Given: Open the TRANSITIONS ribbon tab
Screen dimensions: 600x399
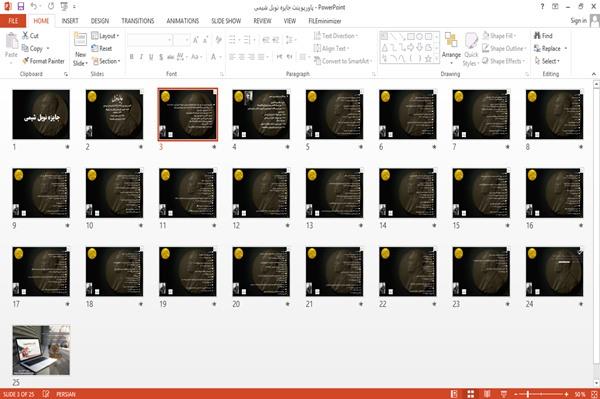Looking at the screenshot, I should (138, 21).
